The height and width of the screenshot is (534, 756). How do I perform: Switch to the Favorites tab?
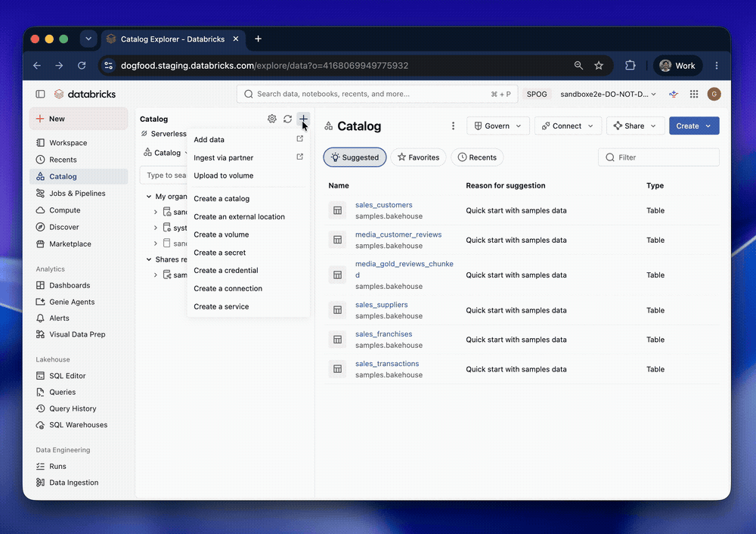(x=419, y=157)
